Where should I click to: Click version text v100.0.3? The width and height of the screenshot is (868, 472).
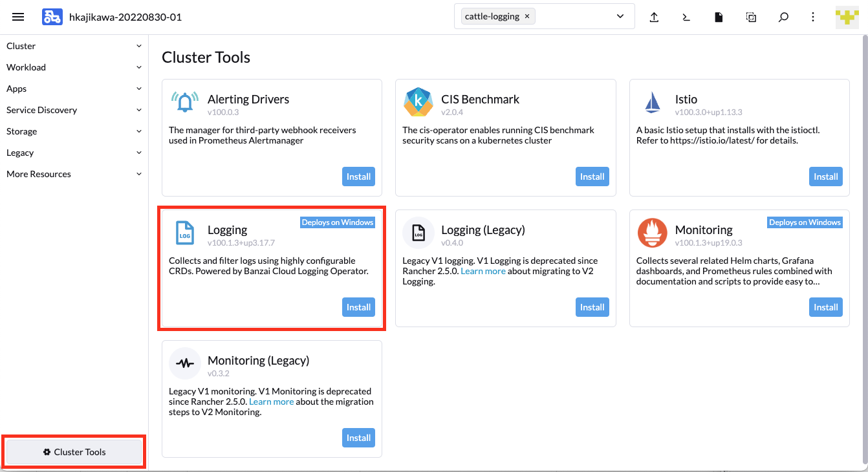coord(223,113)
